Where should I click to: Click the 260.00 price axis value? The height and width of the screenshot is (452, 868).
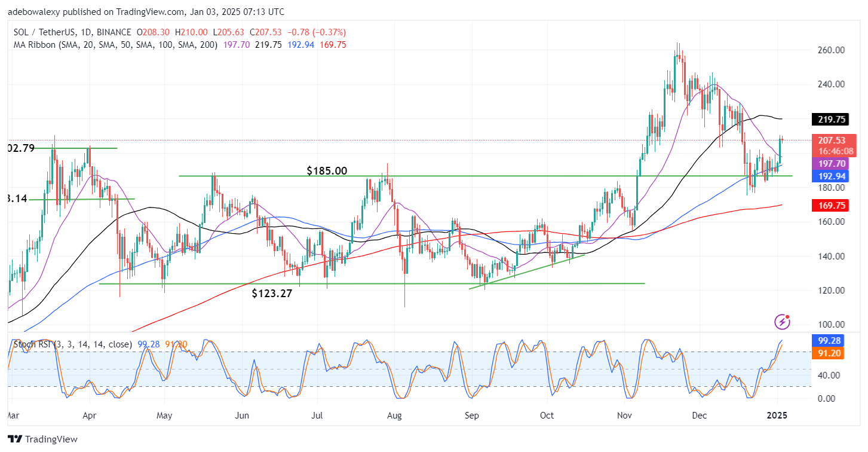coord(832,50)
